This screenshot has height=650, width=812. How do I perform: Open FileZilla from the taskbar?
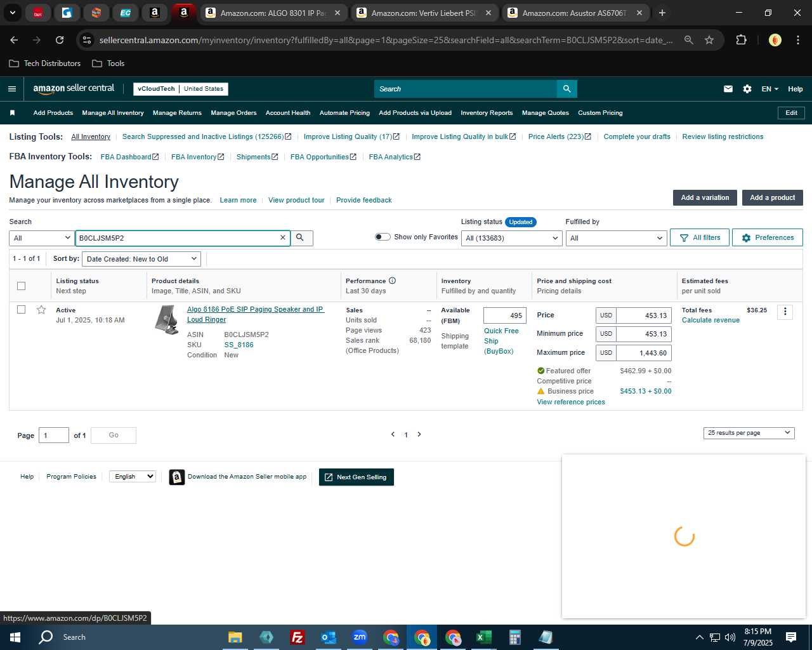(297, 637)
